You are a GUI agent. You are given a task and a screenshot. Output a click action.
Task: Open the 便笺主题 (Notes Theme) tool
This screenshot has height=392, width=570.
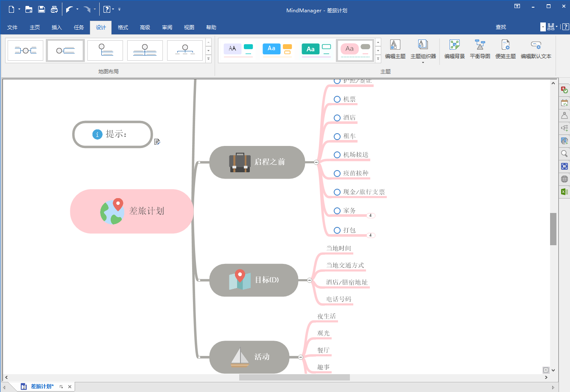coord(505,50)
